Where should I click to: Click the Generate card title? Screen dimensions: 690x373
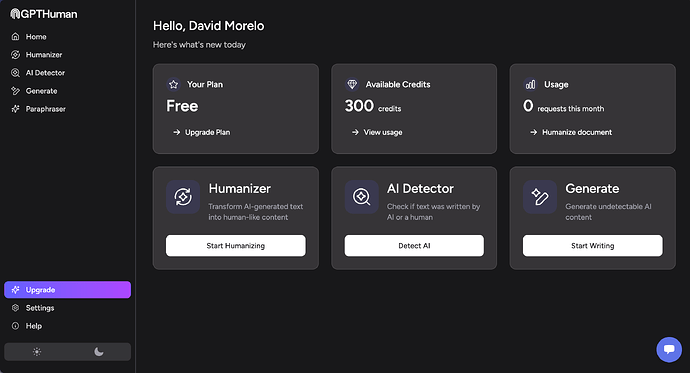(x=592, y=188)
